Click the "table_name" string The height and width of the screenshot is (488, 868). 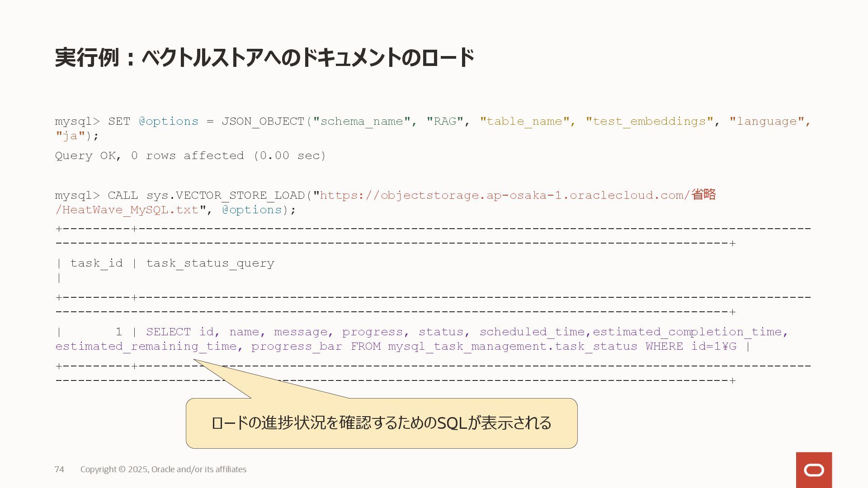pos(524,122)
